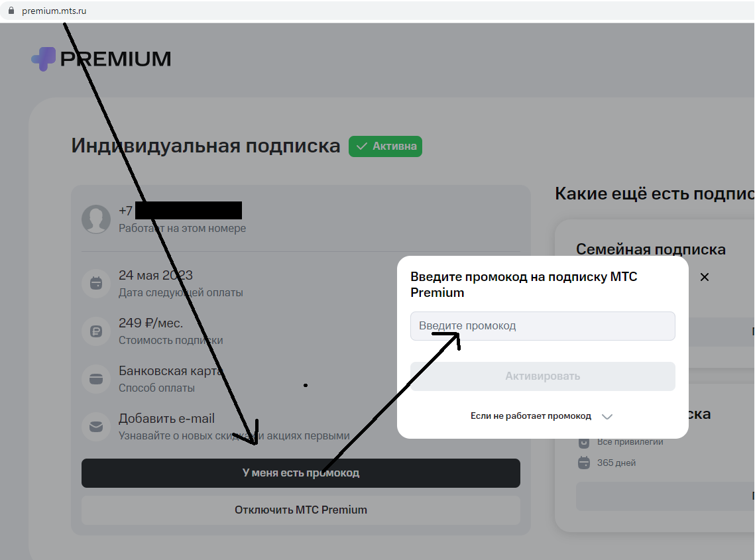Focus the Введите промокод input field
This screenshot has width=755, height=560.
click(x=542, y=326)
